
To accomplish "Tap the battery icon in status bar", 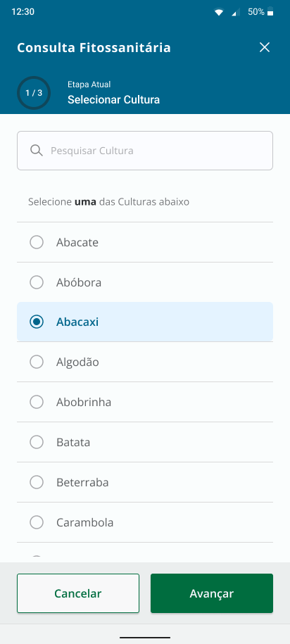I will (x=270, y=11).
